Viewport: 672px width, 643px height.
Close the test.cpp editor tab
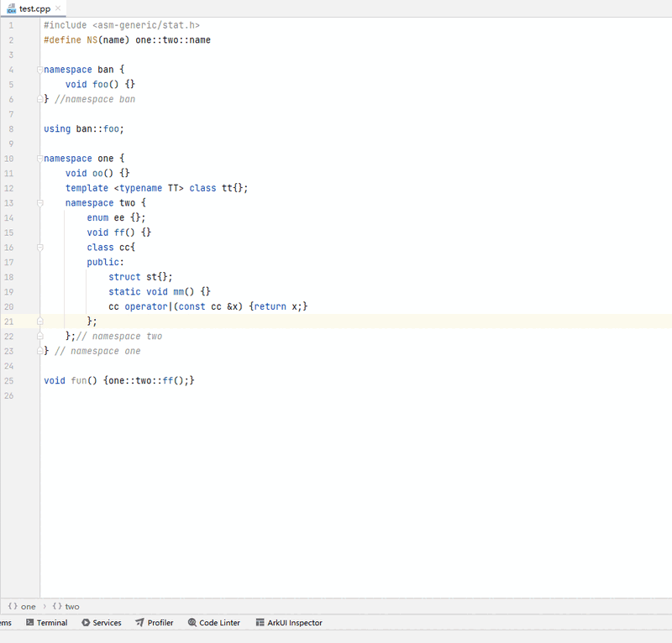(x=58, y=8)
